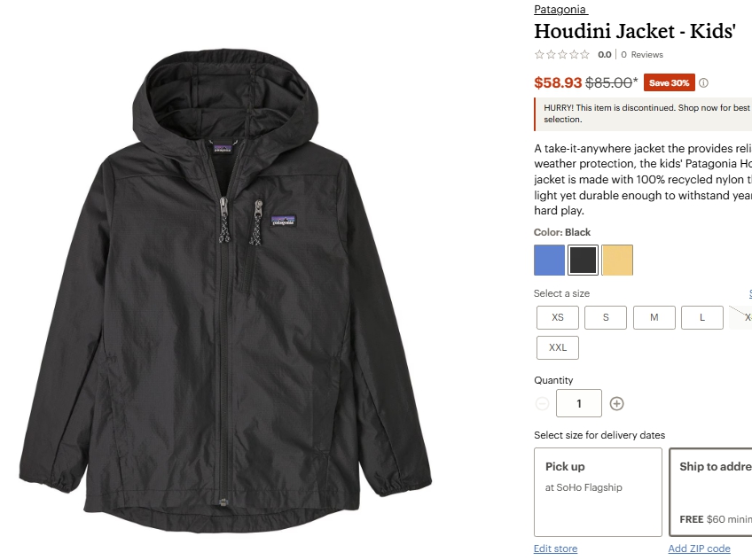Select the black color swatch
Image resolution: width=752 pixels, height=560 pixels.
pyautogui.click(x=583, y=261)
